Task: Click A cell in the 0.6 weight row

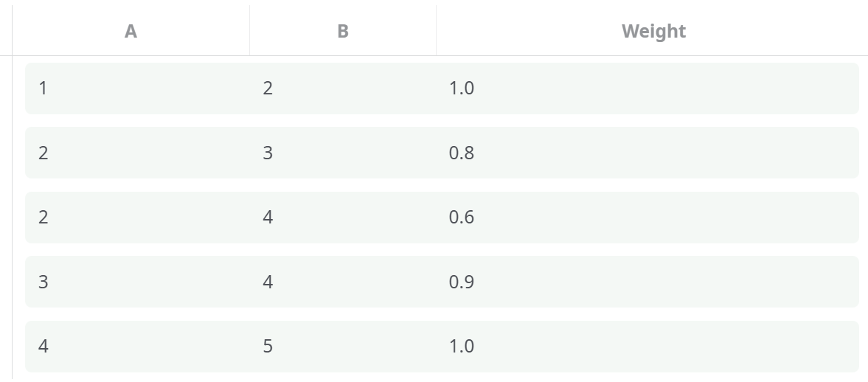Action: [43, 218]
